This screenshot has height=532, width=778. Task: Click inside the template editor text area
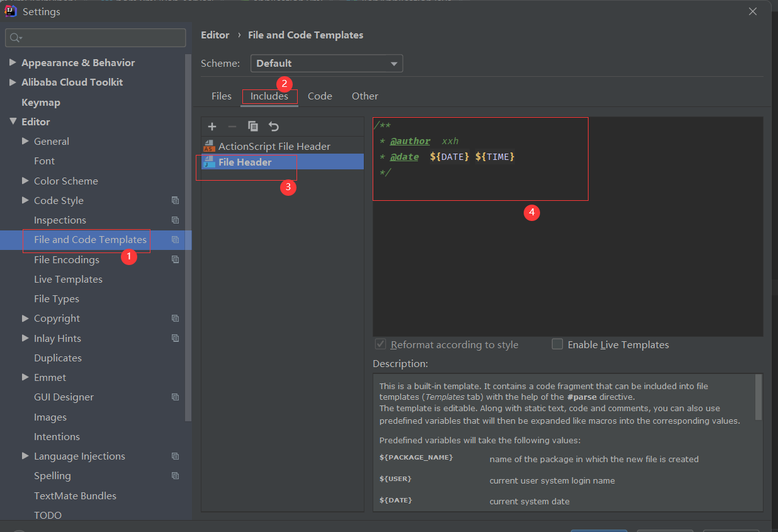click(568, 227)
